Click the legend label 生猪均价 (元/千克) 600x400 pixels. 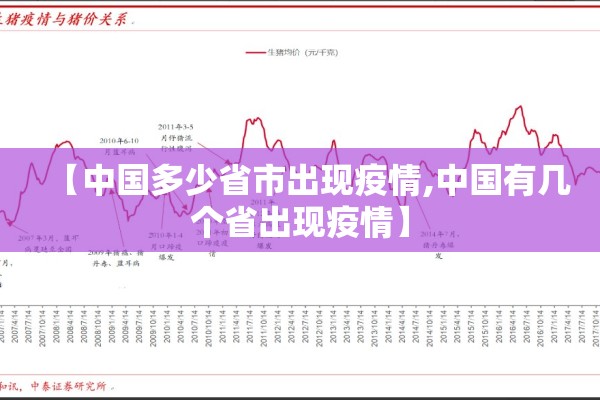coord(303,52)
